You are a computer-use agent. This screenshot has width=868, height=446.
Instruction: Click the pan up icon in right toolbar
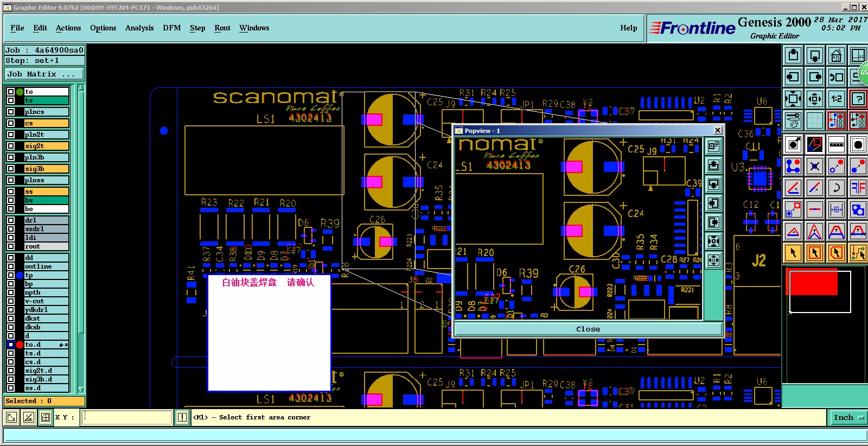793,55
